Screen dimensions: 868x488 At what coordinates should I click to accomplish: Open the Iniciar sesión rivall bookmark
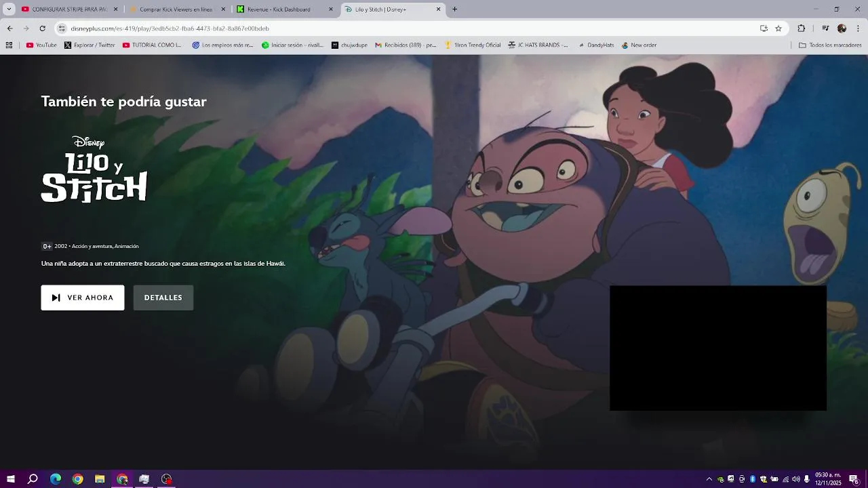pos(293,45)
